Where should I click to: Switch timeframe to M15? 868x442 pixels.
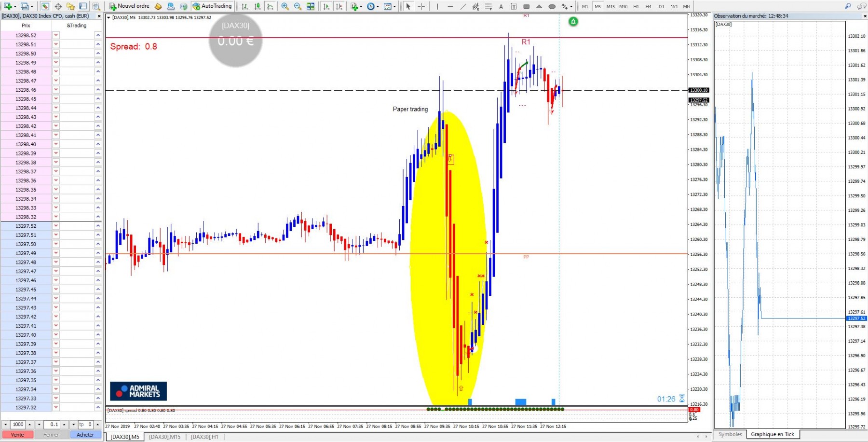point(610,6)
